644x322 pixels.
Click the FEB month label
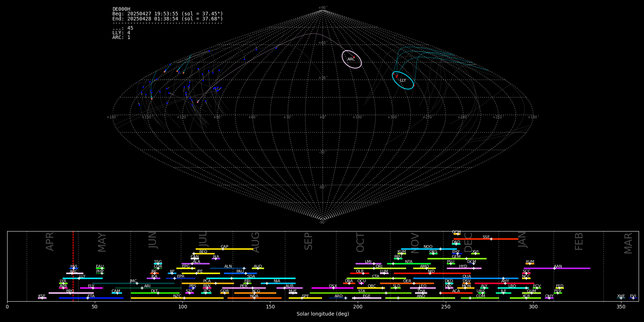[579, 241]
